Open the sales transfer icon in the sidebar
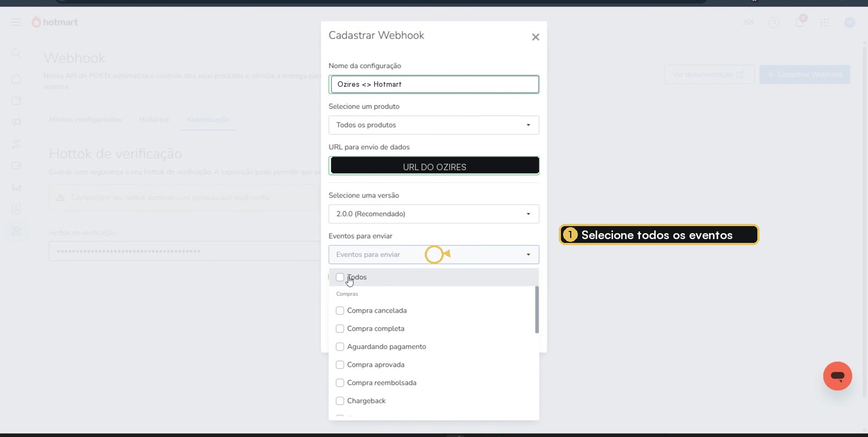 click(16, 144)
